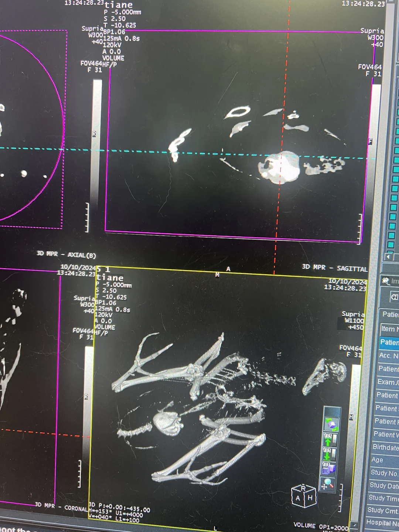Click the vertical red dashed reference line
The width and height of the screenshot is (399, 532).
[282, 137]
